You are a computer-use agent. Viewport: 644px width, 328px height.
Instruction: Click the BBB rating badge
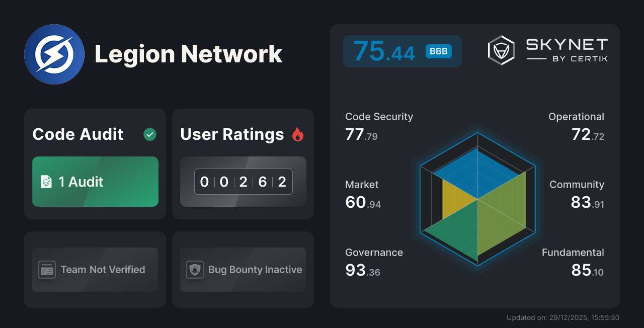(438, 51)
